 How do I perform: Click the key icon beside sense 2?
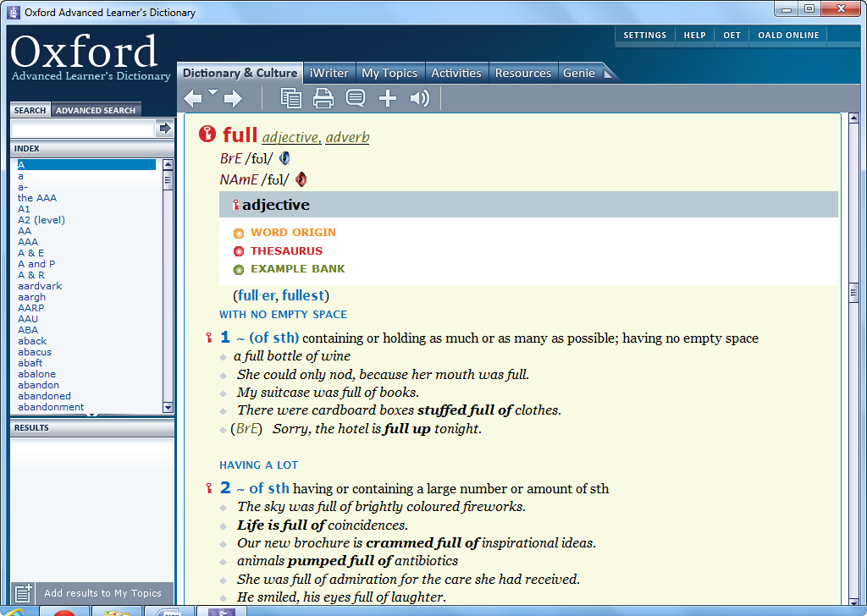click(x=209, y=488)
